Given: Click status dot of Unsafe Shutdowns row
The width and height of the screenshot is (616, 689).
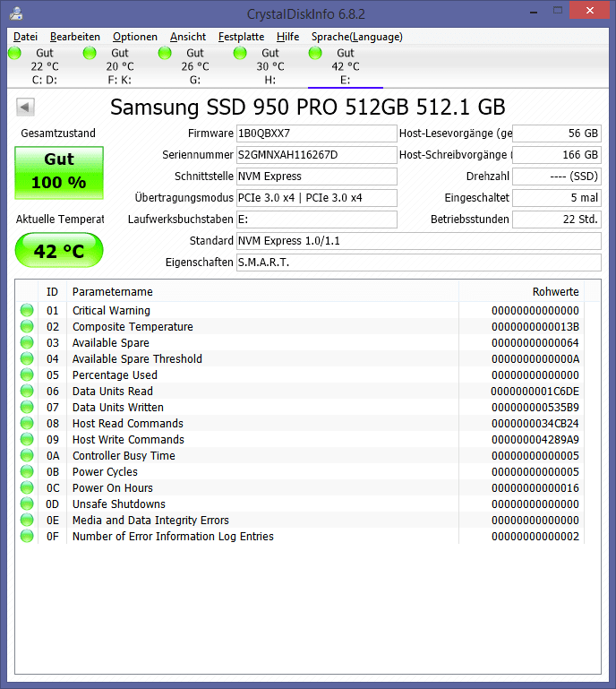Looking at the screenshot, I should [27, 504].
